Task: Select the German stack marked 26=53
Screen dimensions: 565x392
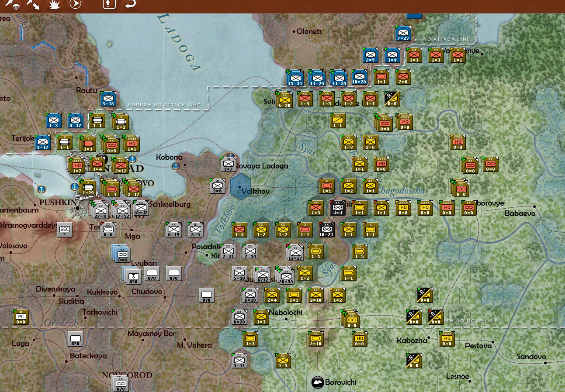Action: click(x=286, y=275)
